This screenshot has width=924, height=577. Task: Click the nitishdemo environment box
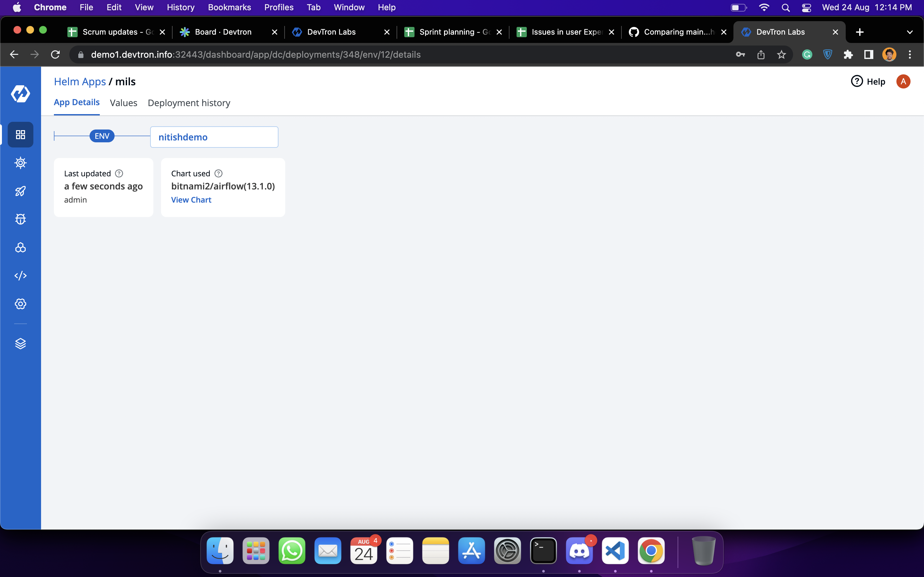[x=214, y=137]
